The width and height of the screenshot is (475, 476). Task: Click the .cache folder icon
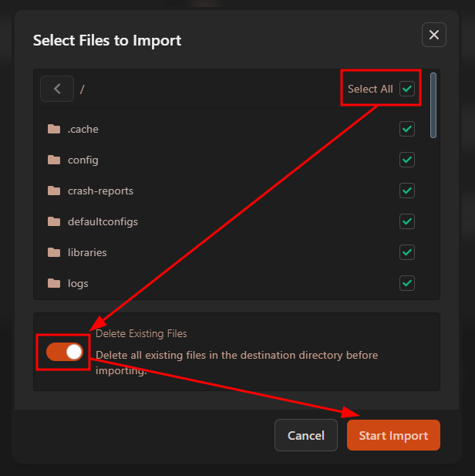[54, 129]
